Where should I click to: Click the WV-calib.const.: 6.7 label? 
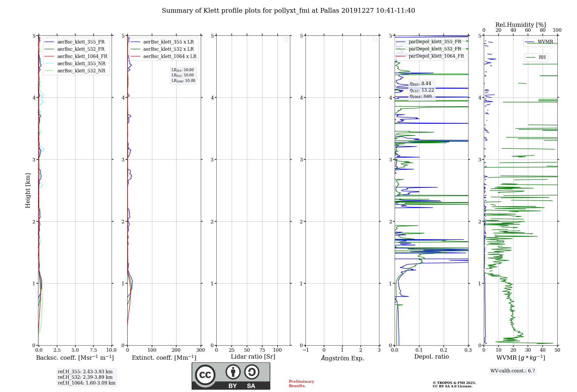click(513, 371)
